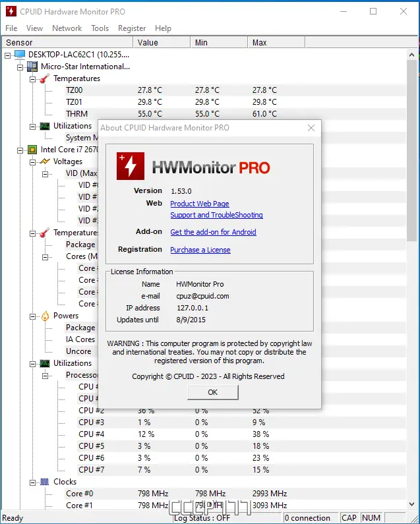
Task: Collapse the mainboard Temperatures branch
Action: tap(32, 79)
